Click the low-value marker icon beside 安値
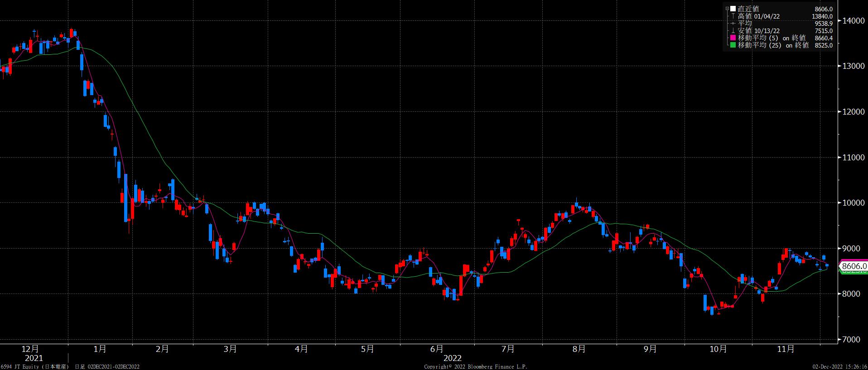This screenshot has height=370, width=868. 733,31
